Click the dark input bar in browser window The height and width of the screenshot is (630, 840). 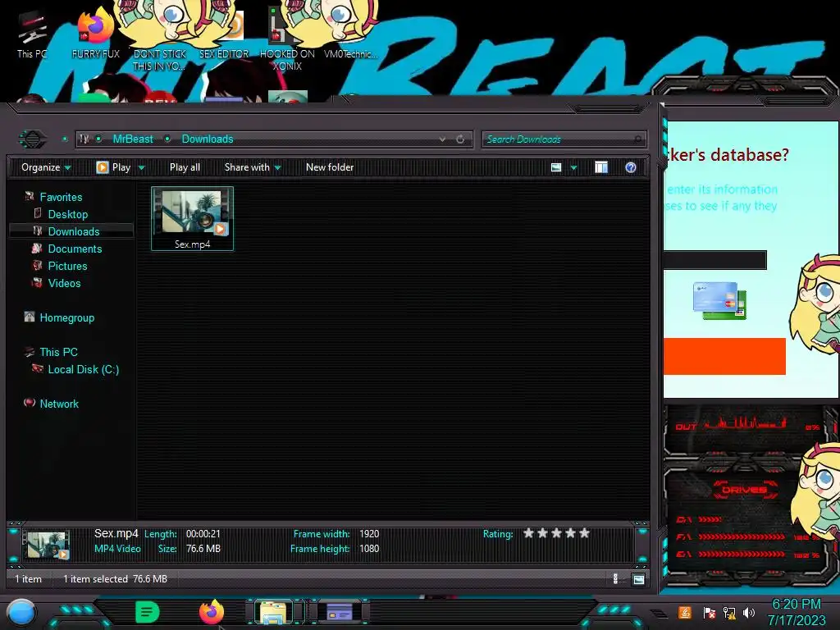[x=714, y=260]
